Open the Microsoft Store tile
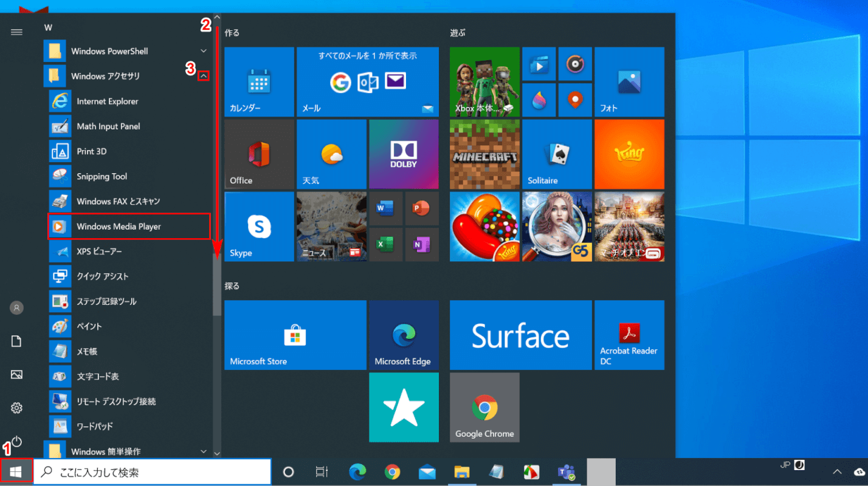 click(x=295, y=335)
